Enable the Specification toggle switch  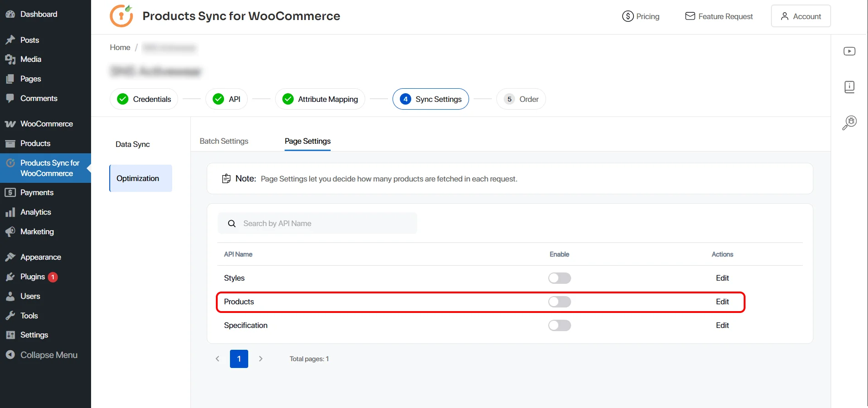click(x=559, y=325)
